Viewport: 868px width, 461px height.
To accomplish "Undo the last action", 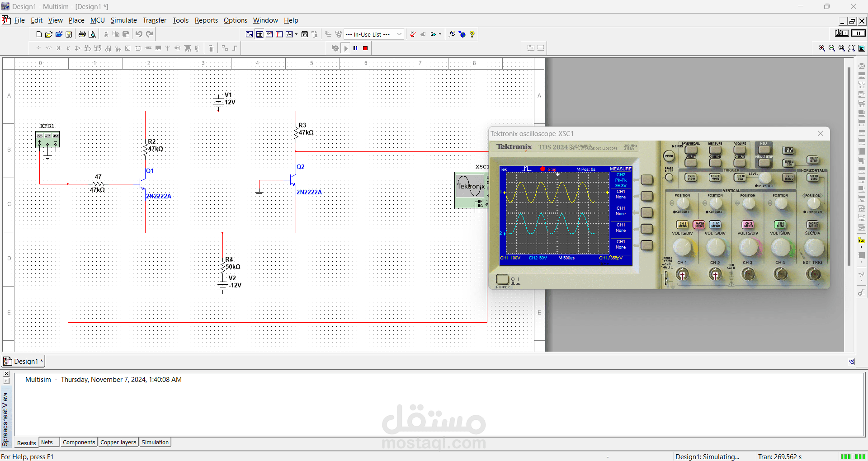I will 139,34.
